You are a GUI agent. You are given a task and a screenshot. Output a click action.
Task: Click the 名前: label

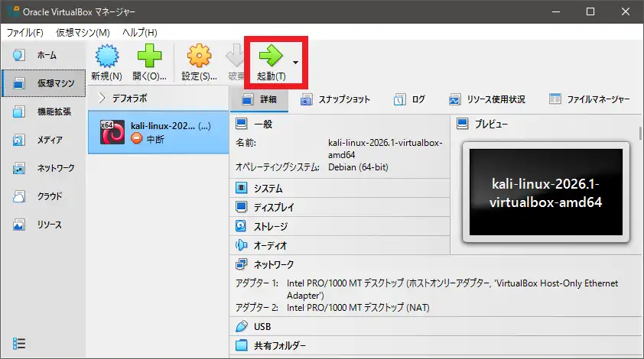(246, 143)
